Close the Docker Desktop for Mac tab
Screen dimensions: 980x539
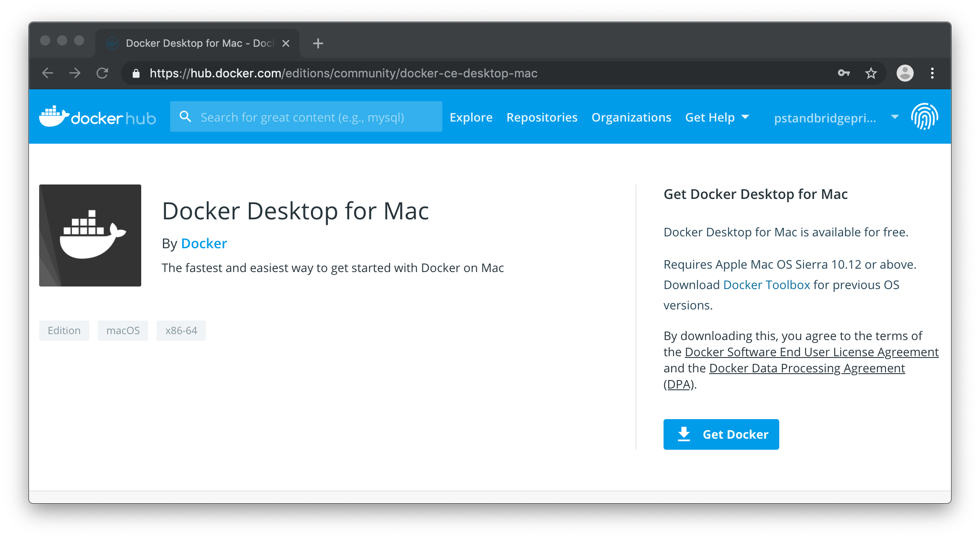(286, 43)
